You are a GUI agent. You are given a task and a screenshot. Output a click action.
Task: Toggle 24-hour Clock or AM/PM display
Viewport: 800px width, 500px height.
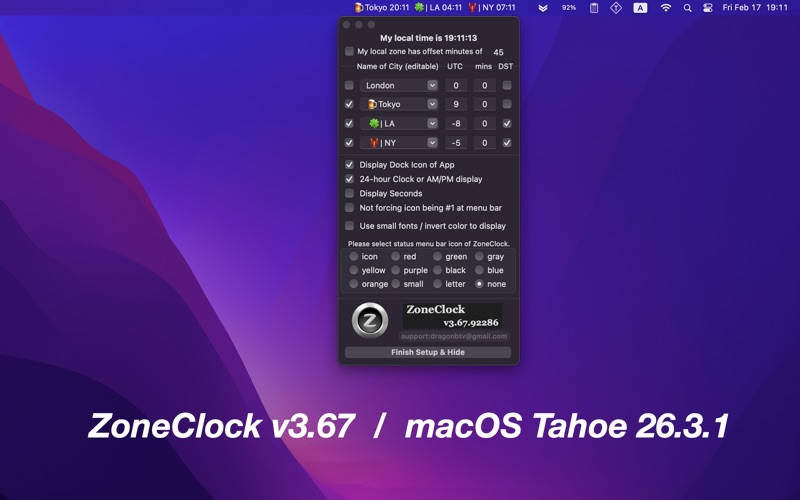pos(349,179)
